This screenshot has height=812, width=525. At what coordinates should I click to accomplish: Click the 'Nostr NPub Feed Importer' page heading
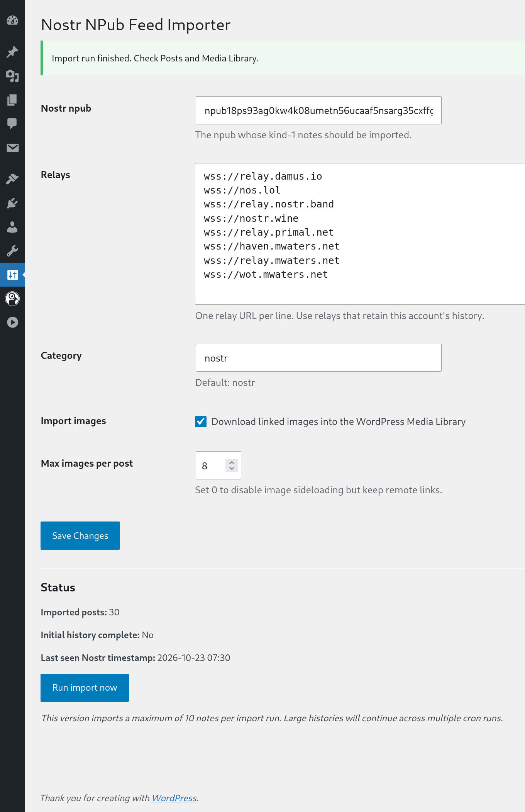click(x=136, y=25)
